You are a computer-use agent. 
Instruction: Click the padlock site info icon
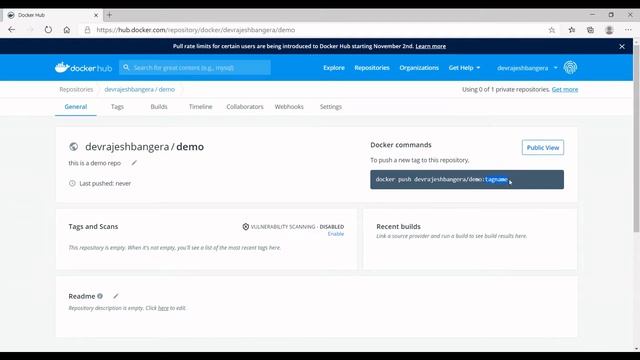87,30
